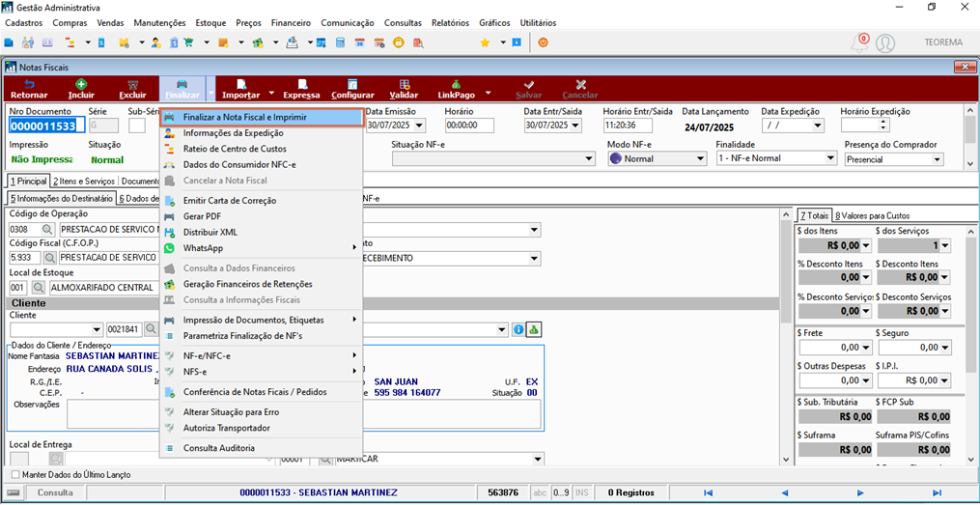This screenshot has height=505, width=980.
Task: Click the notification bell icon
Action: point(860,42)
